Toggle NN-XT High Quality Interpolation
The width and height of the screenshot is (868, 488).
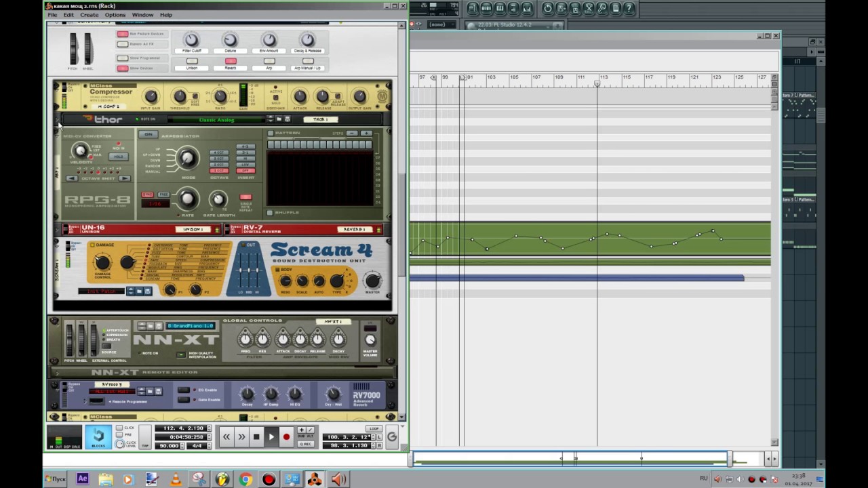[180, 354]
